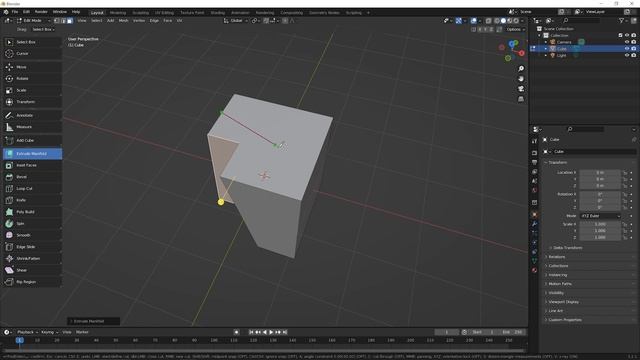Open the Global orientation dropdown

coord(236,20)
